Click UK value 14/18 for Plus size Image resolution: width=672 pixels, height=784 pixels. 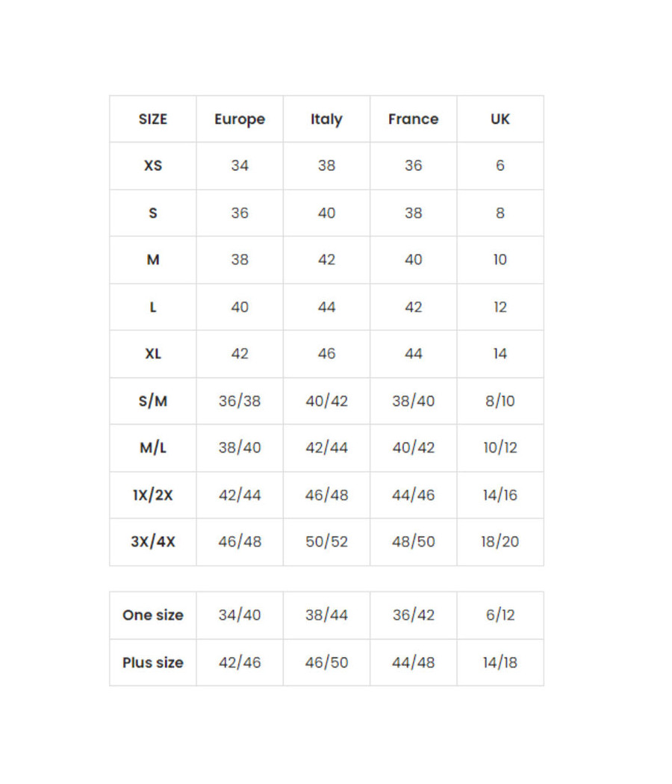pyautogui.click(x=500, y=662)
